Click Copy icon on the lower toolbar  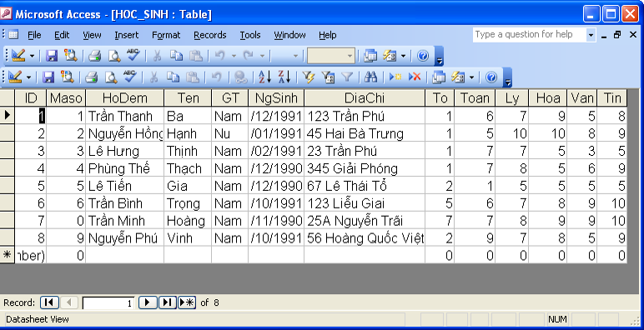click(173, 77)
